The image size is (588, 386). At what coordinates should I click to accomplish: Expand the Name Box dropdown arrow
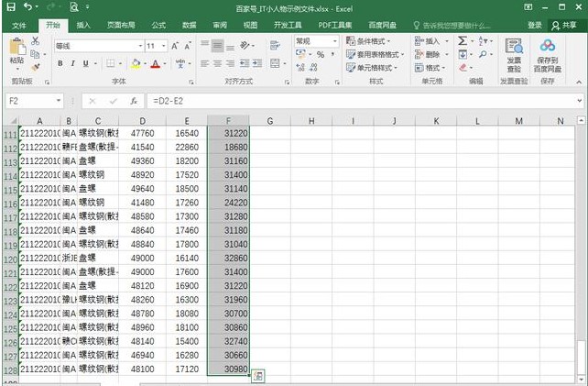click(x=58, y=101)
